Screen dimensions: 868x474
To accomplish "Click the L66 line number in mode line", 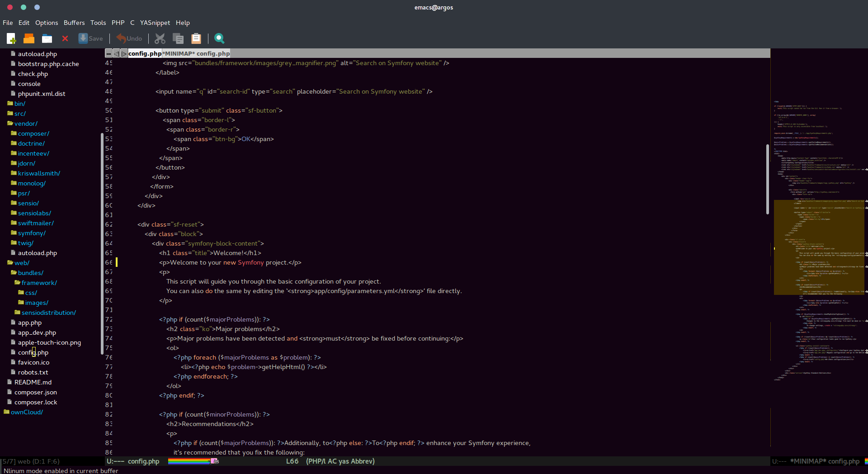I will [292, 461].
